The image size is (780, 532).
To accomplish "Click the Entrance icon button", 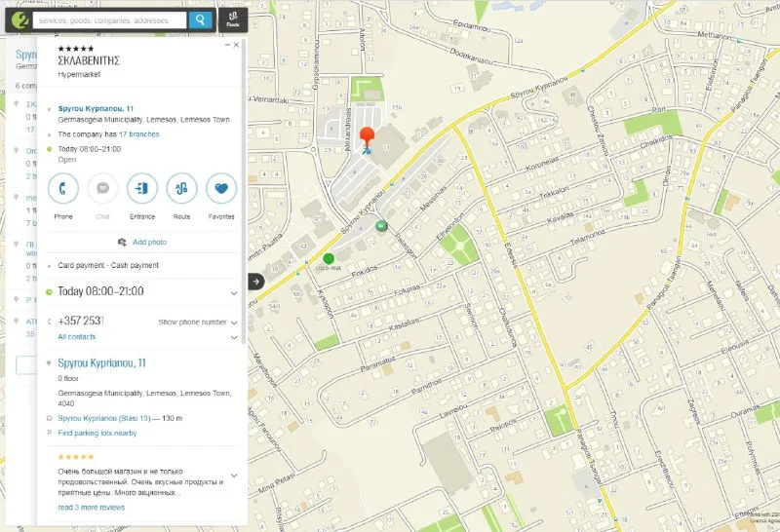I will [x=142, y=187].
